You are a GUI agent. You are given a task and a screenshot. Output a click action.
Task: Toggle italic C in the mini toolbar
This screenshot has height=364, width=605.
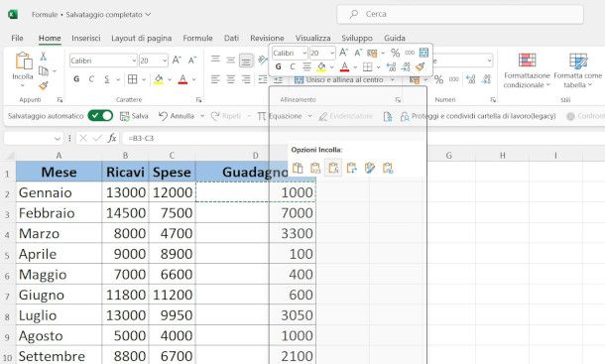click(292, 67)
